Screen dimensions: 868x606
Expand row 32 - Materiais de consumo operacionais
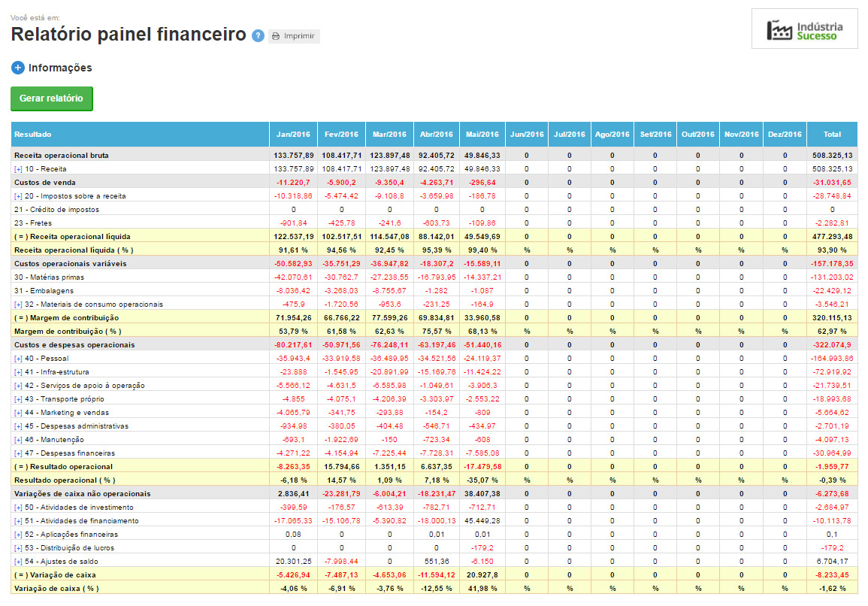pyautogui.click(x=18, y=305)
